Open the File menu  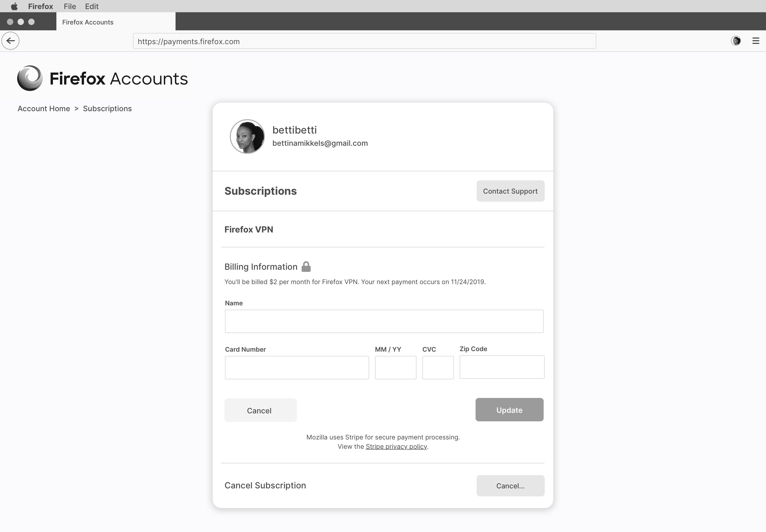pos(70,6)
